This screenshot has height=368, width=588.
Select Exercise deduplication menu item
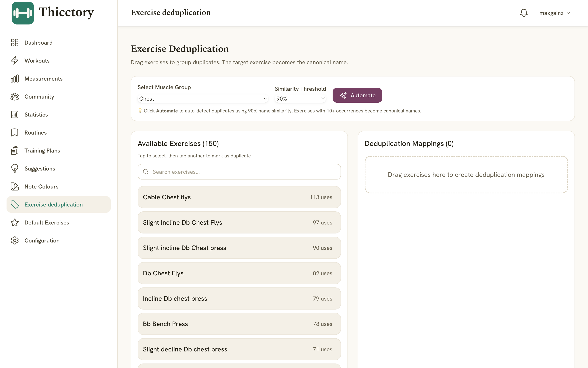click(59, 204)
